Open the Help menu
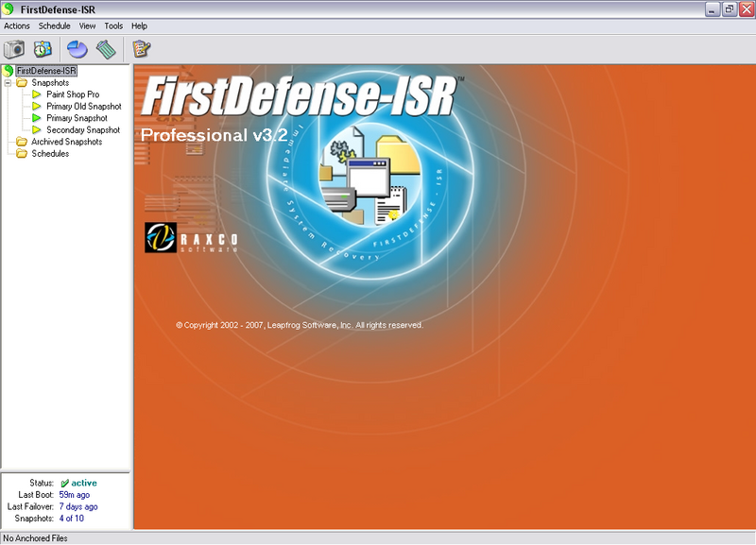 click(x=139, y=26)
